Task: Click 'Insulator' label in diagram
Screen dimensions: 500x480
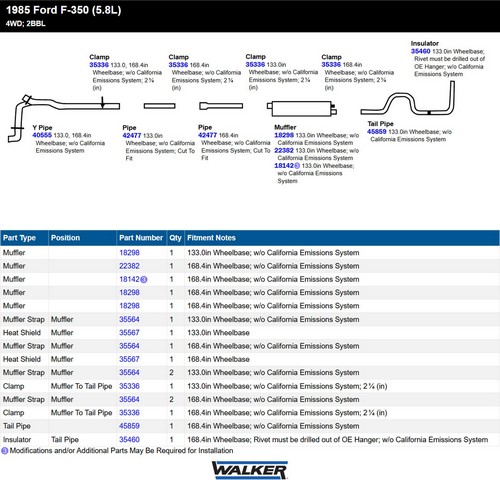Action: (425, 44)
